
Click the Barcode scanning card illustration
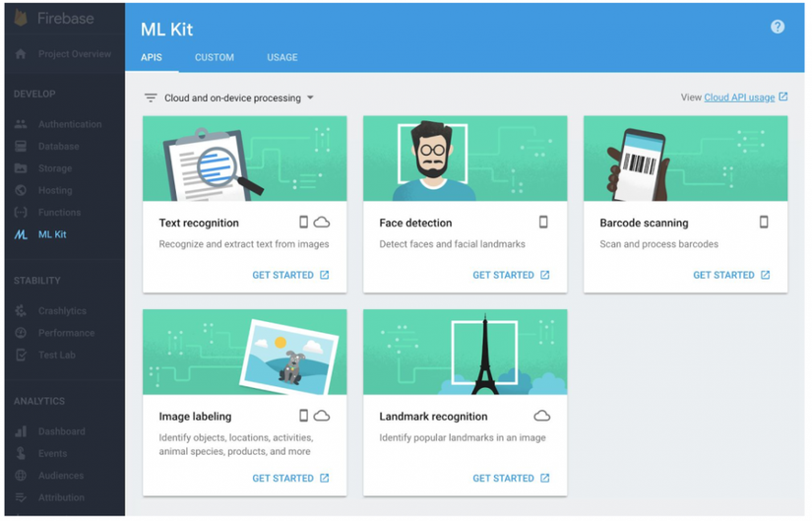[x=686, y=159]
